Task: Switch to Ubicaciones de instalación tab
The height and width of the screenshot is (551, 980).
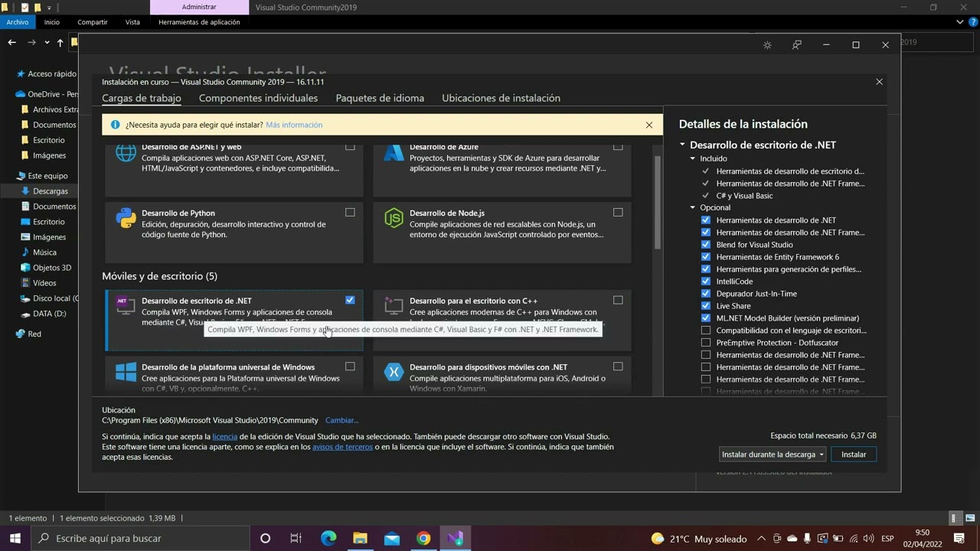Action: point(501,98)
